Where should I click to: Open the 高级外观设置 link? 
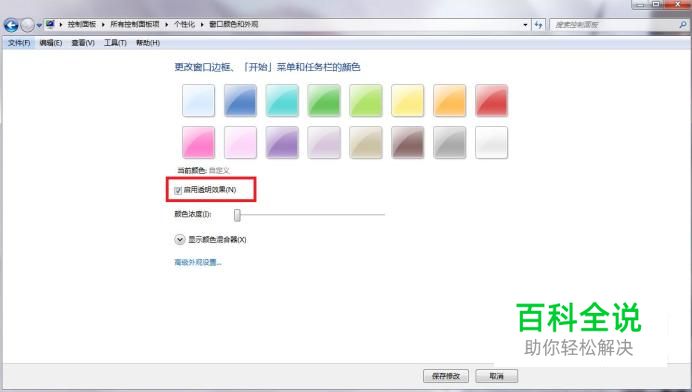pyautogui.click(x=198, y=262)
